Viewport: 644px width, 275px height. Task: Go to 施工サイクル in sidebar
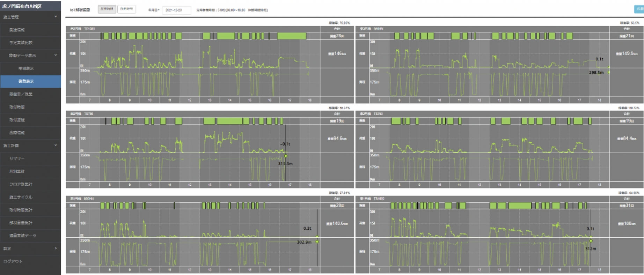[21, 197]
